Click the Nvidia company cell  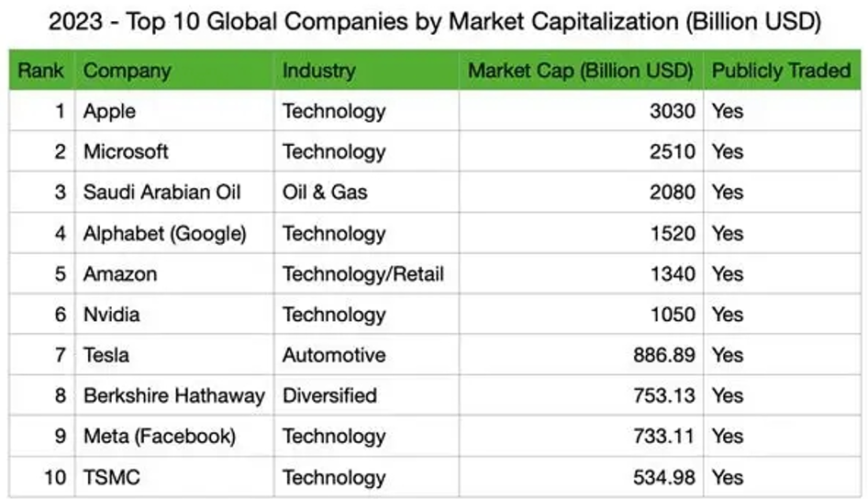coord(112,315)
